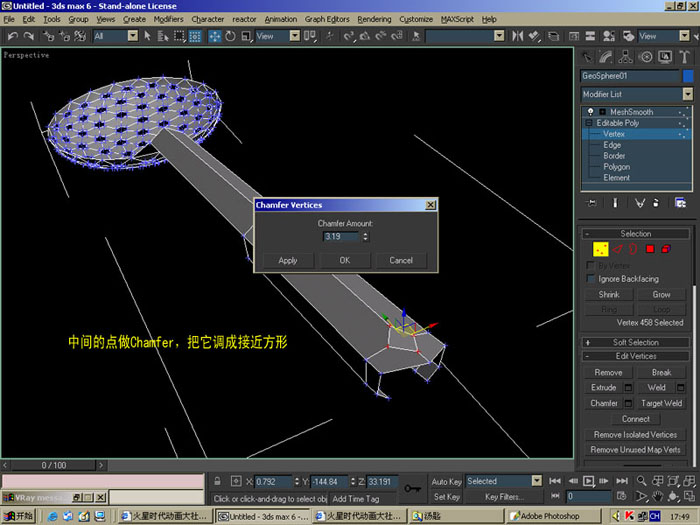Select Edge sub-object selection icon

point(617,249)
